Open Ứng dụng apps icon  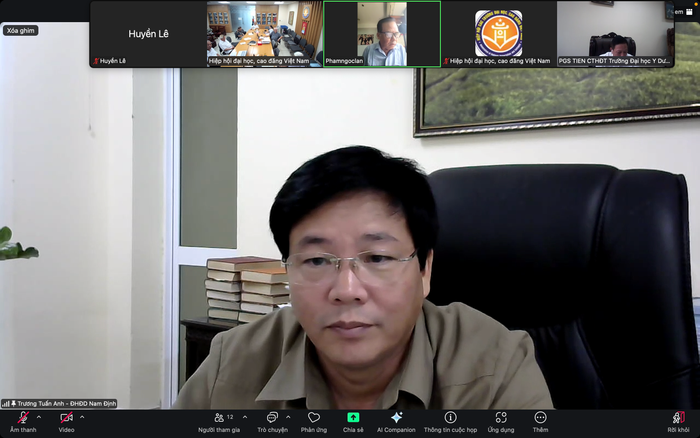501,422
